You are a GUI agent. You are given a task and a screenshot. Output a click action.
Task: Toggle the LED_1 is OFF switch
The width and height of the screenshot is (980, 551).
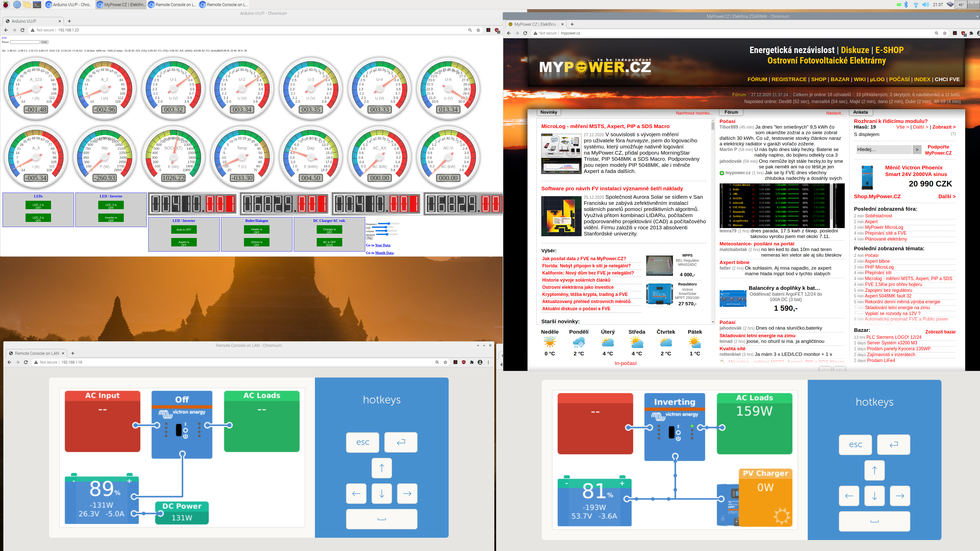38,205
